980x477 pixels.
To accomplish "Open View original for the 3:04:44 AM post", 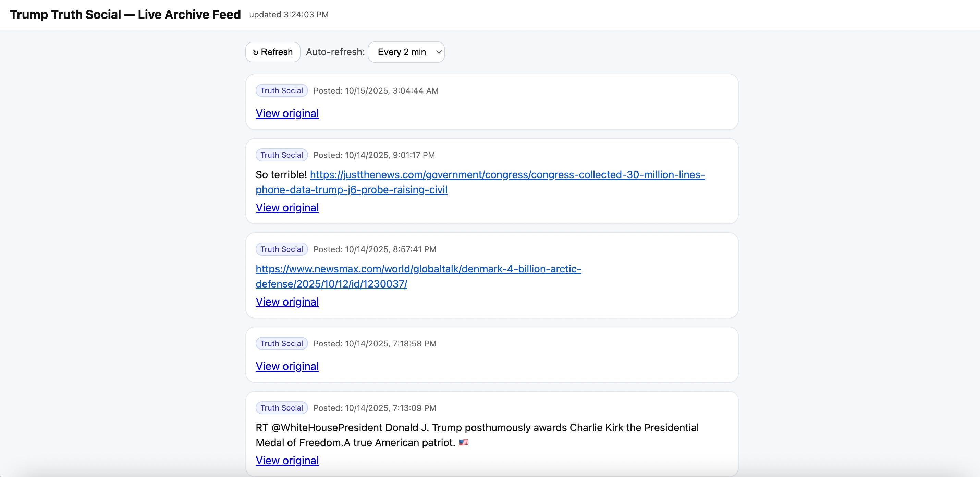I will pyautogui.click(x=287, y=113).
